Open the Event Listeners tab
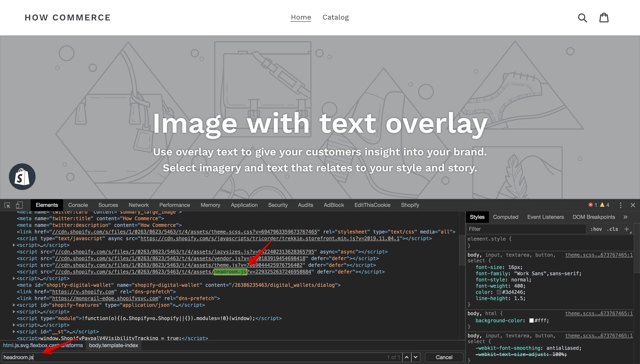Viewport: 640px width, 364px height. coord(545,217)
